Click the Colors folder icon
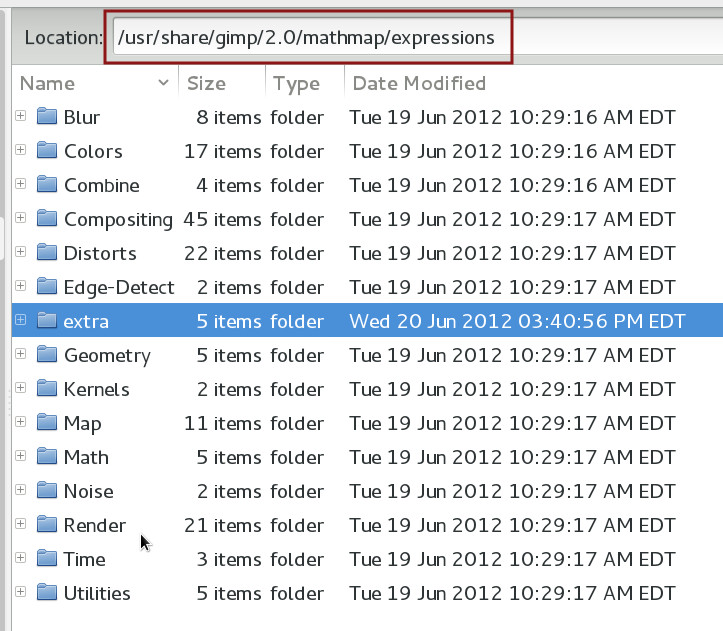Screen dimensions: 723x631 (x=47, y=150)
